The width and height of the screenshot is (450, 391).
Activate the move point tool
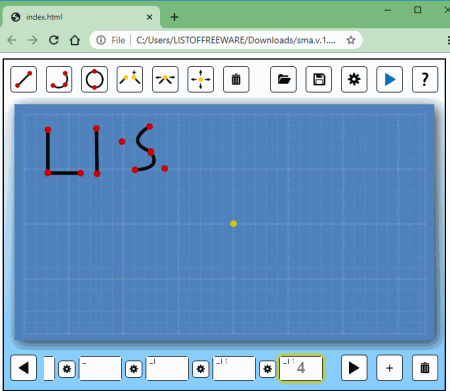coord(201,79)
